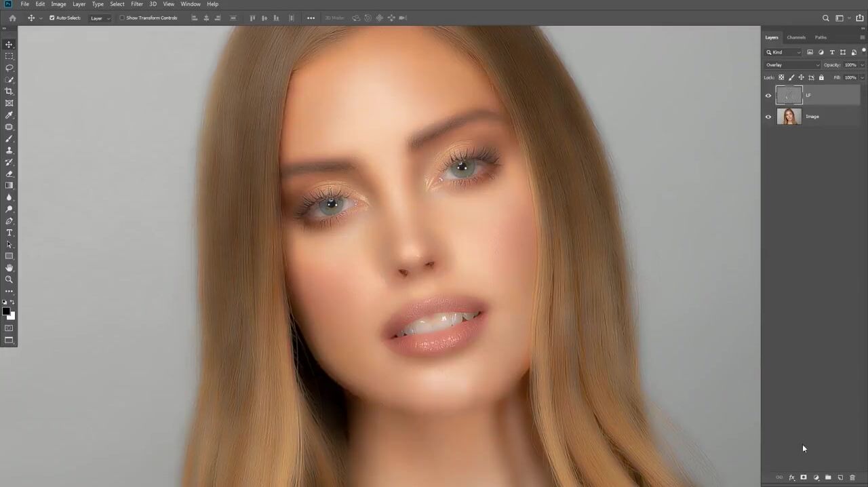Uncheck the Auto-Select checkbox
868x487 pixels.
pos(52,18)
